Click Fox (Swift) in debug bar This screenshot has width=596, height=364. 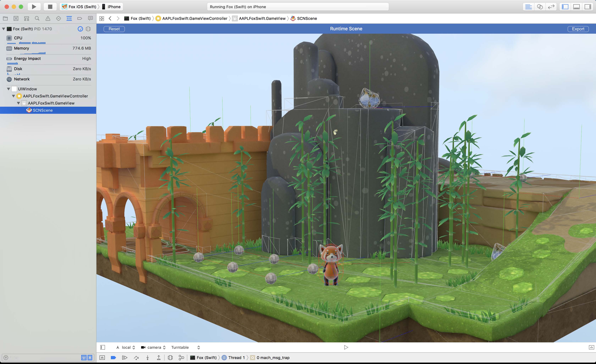tap(203, 357)
